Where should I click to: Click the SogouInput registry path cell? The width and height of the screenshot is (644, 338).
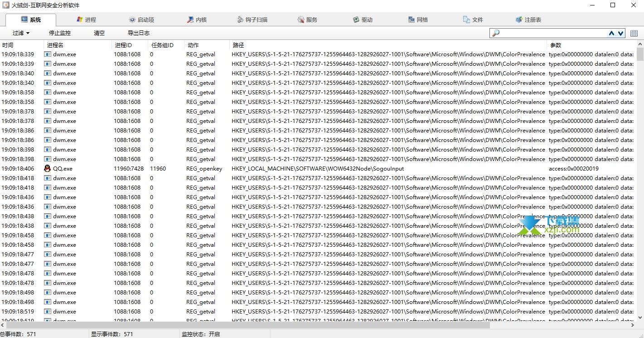point(318,168)
